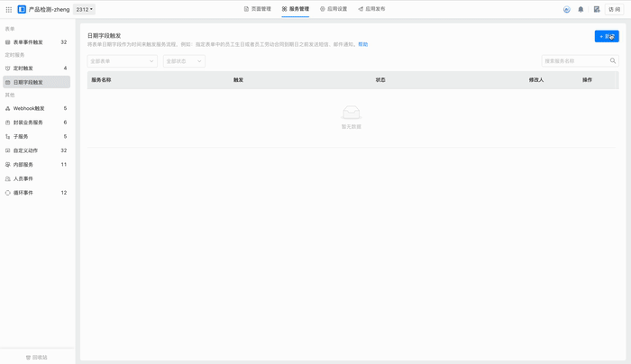631x364 pixels.
Task: Click the search magnifier icon
Action: (x=613, y=61)
